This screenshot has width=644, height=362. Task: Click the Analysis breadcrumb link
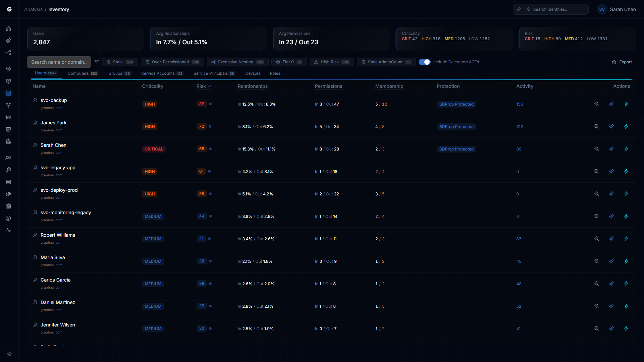33,9
